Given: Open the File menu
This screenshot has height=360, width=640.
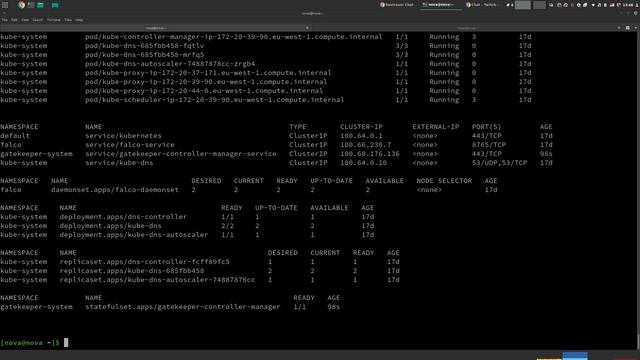Looking at the screenshot, I should (x=4, y=20).
